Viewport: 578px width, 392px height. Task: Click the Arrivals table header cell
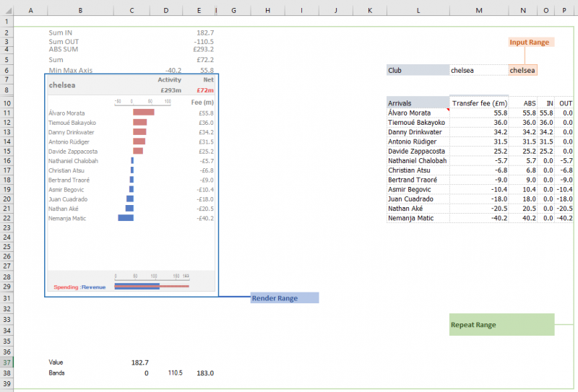418,103
